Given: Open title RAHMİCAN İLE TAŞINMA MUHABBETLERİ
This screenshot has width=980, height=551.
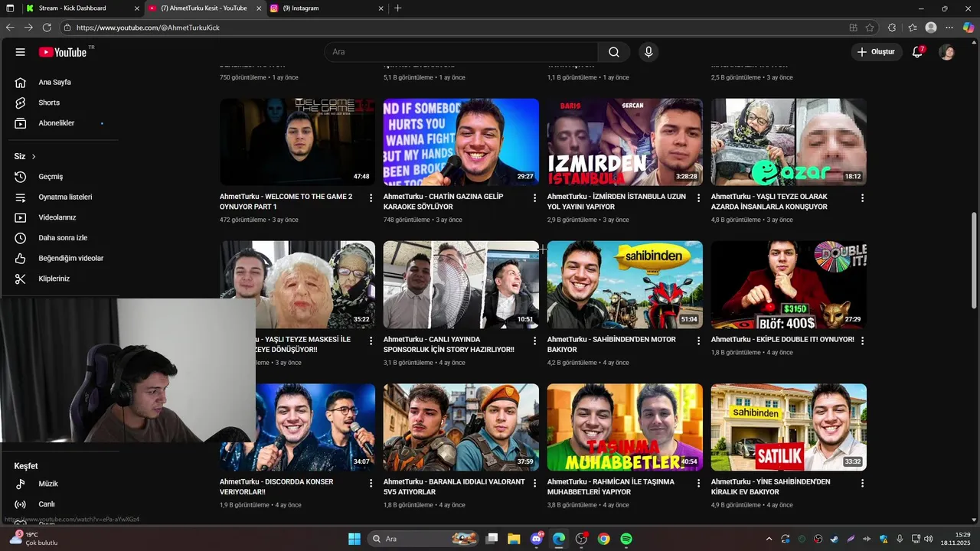Looking at the screenshot, I should [x=611, y=487].
